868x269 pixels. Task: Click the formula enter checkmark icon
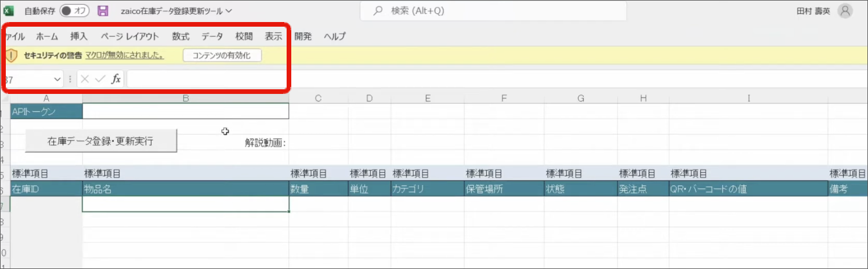pyautogui.click(x=100, y=79)
